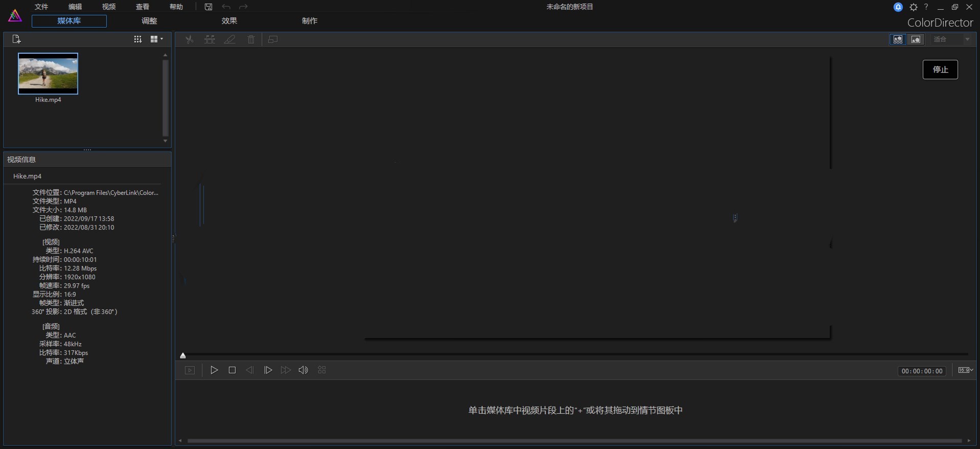
Task: Click the file location path text
Action: (111, 193)
